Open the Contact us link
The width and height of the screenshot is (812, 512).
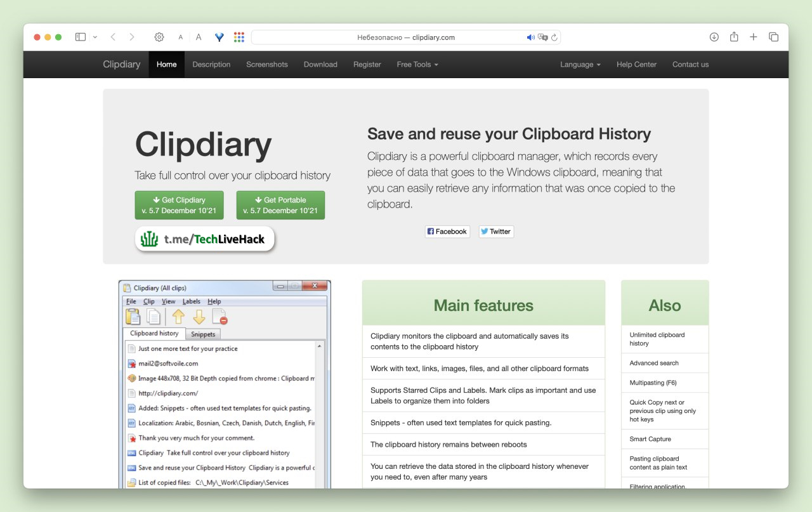(690, 64)
